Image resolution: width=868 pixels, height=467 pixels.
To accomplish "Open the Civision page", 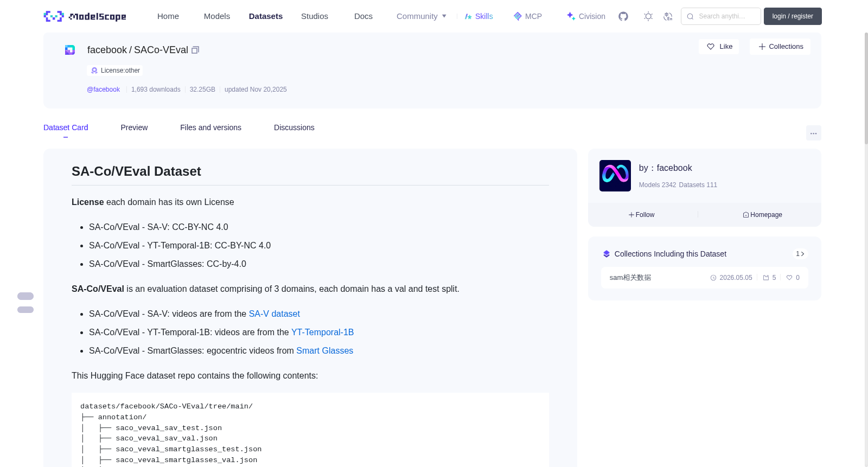I will (x=586, y=16).
